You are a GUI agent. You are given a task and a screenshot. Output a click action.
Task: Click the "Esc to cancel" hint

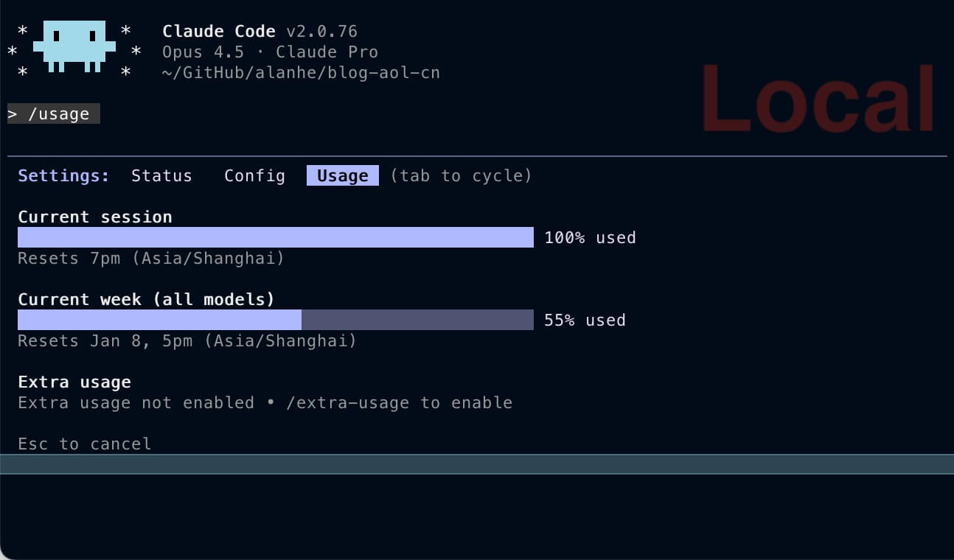pos(84,444)
